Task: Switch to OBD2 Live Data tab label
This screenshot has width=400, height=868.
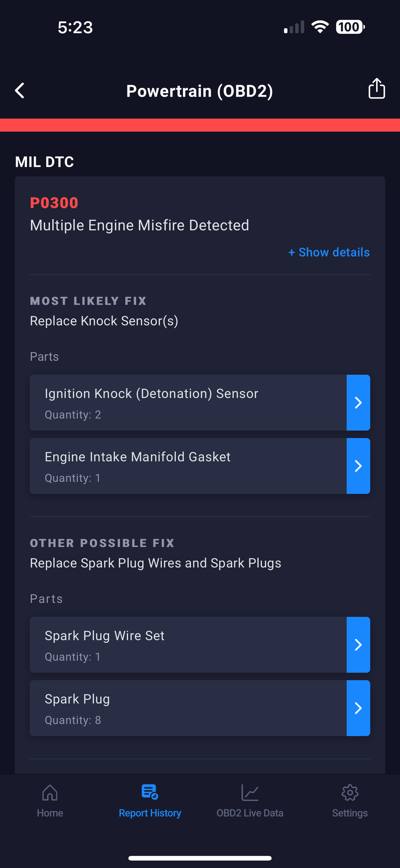Action: [x=250, y=813]
